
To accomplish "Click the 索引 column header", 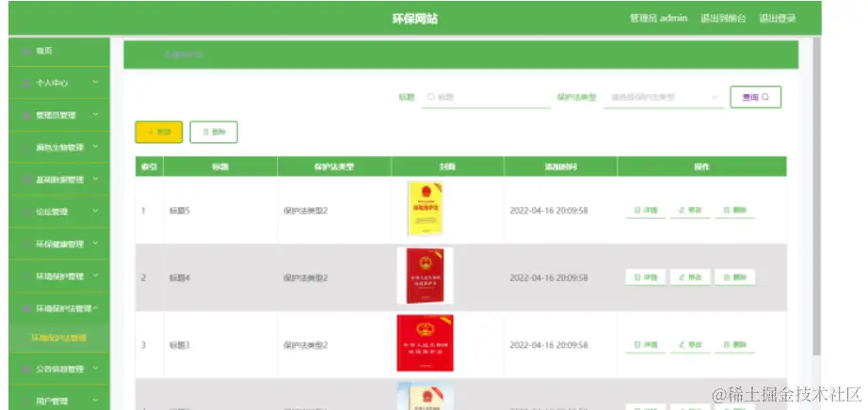I will point(150,166).
